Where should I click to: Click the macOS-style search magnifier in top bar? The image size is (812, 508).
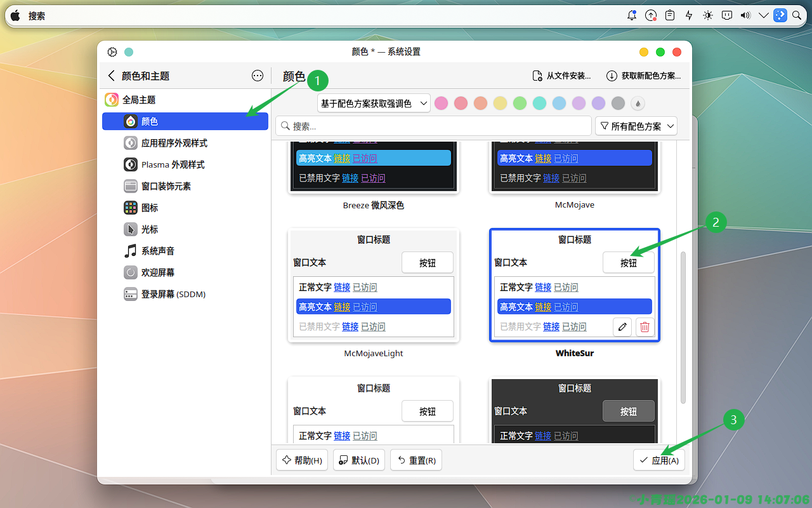[797, 16]
